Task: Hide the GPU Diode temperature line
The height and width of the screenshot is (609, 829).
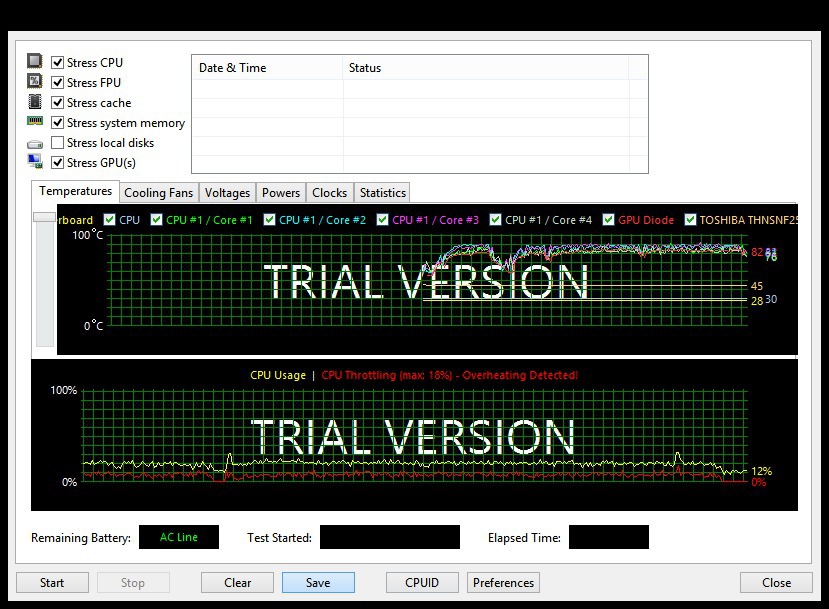Action: point(609,219)
